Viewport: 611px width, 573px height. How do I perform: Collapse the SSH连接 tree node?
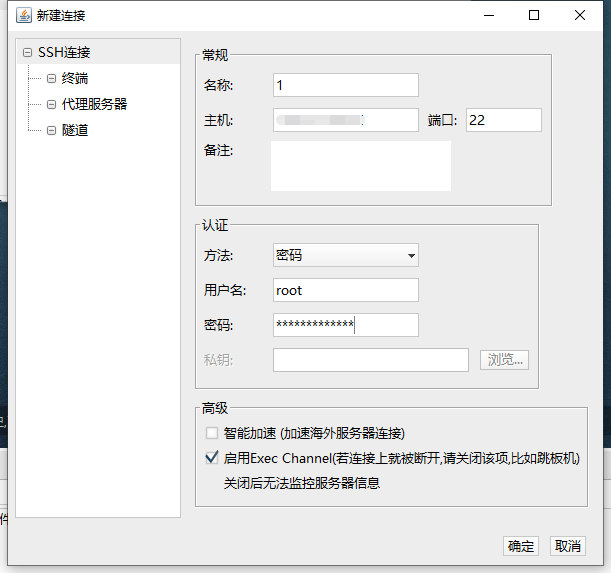click(27, 52)
